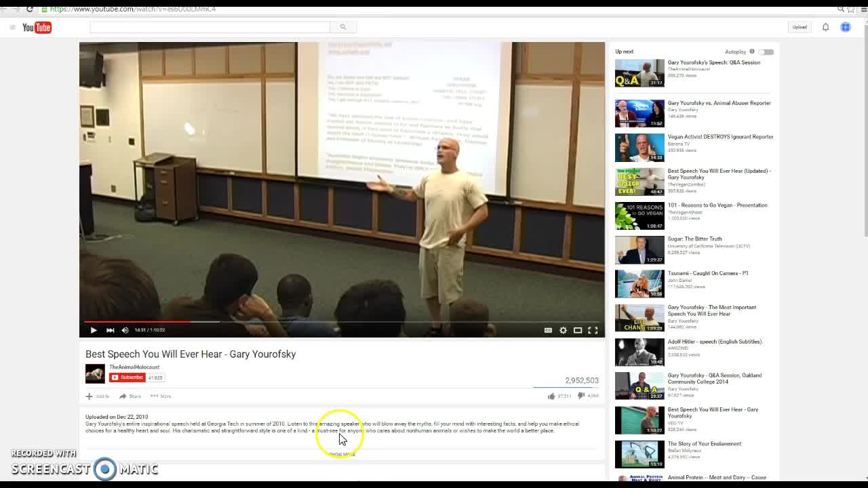Click the 2,952,503 view count
This screenshot has height=488, width=868.
pyautogui.click(x=582, y=380)
